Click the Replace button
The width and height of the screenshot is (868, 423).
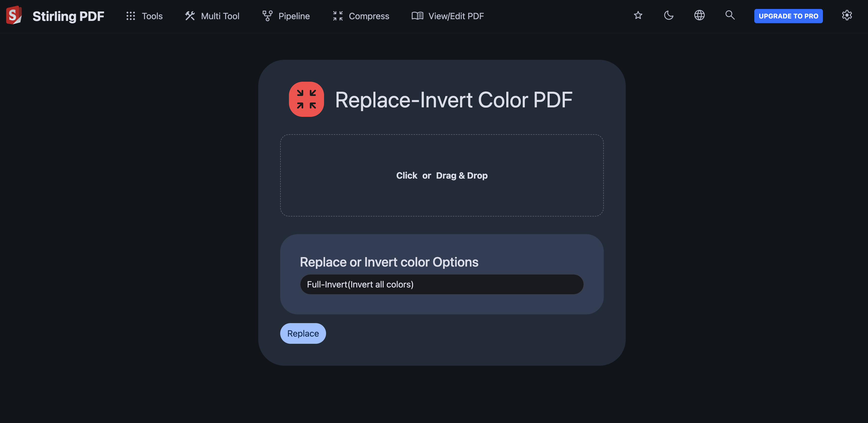pos(303,333)
